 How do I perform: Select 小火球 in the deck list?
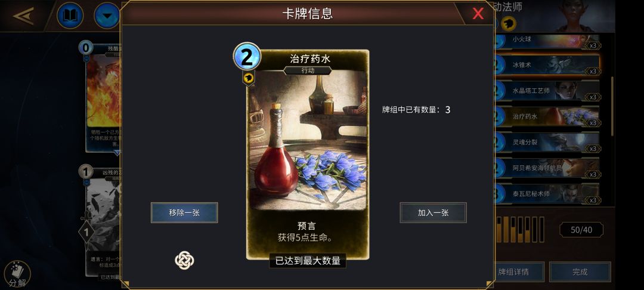coord(547,41)
